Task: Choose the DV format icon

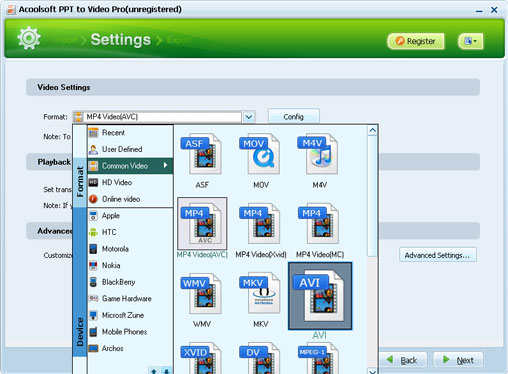Action: point(260,358)
